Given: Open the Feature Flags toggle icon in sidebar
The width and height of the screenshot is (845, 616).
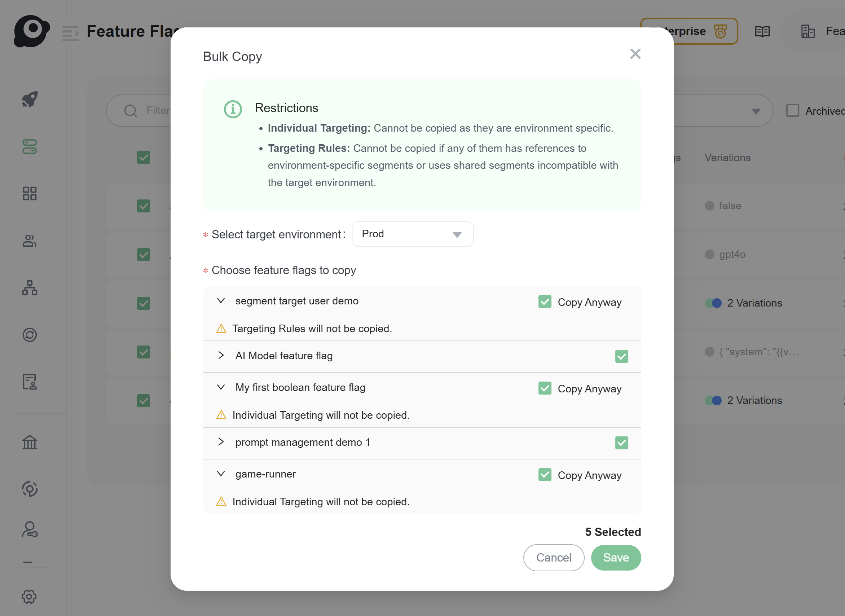Looking at the screenshot, I should click(30, 146).
